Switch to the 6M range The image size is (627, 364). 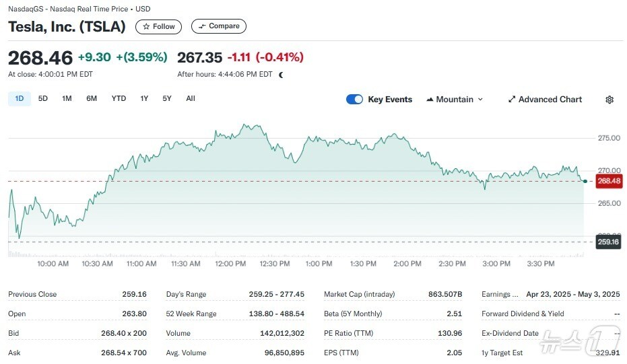[92, 99]
